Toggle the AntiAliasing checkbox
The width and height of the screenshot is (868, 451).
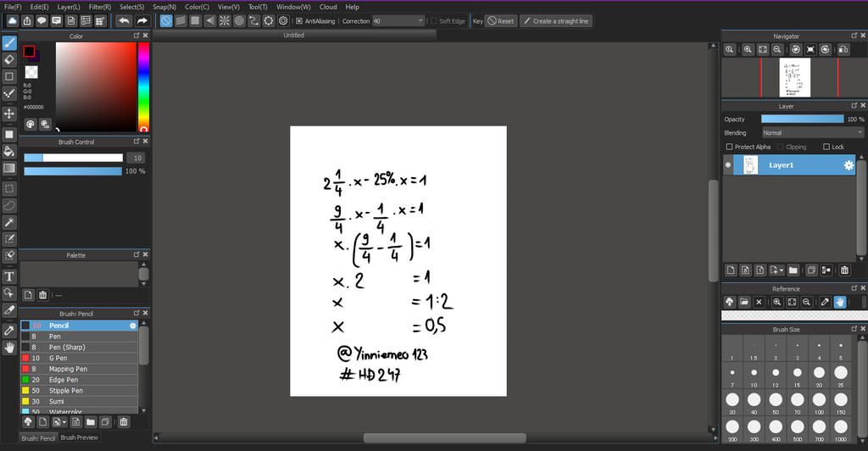click(299, 21)
